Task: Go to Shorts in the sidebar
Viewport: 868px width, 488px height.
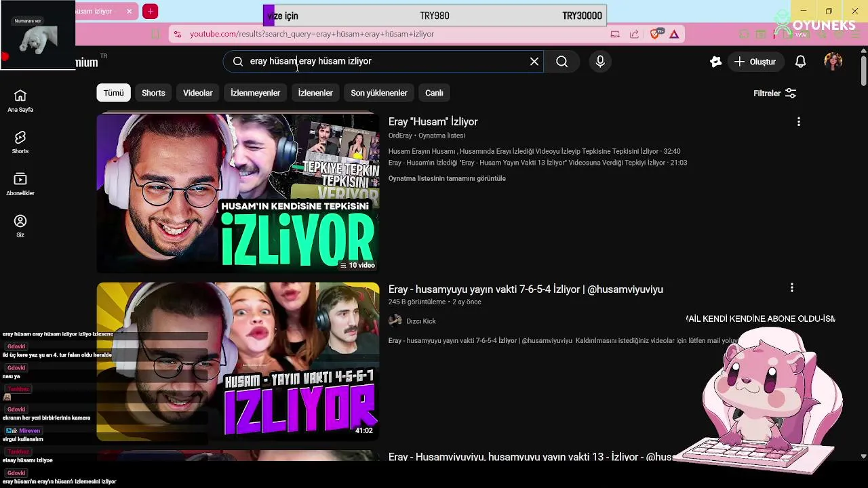Action: [20, 142]
